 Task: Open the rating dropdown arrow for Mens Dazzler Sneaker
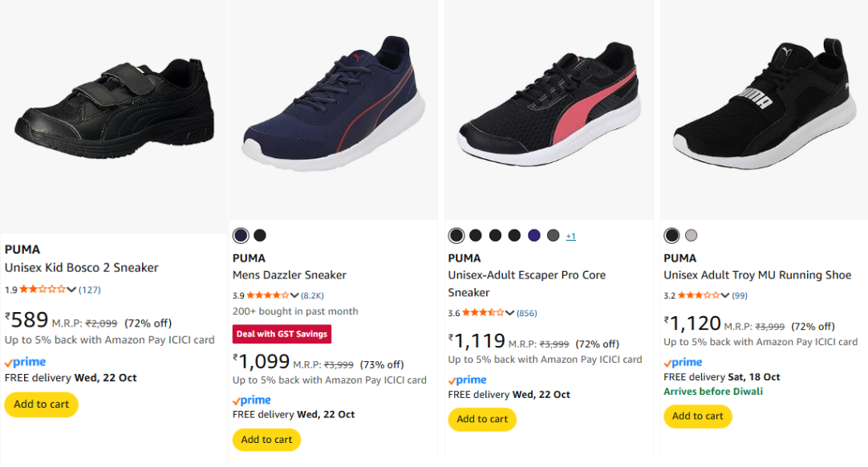pyautogui.click(x=295, y=295)
